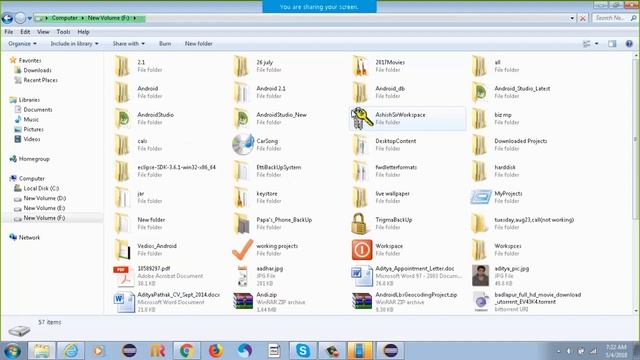Click the taskbar volume speaker icon
Screen dimensions: 640x360
pyautogui.click(x=569, y=351)
